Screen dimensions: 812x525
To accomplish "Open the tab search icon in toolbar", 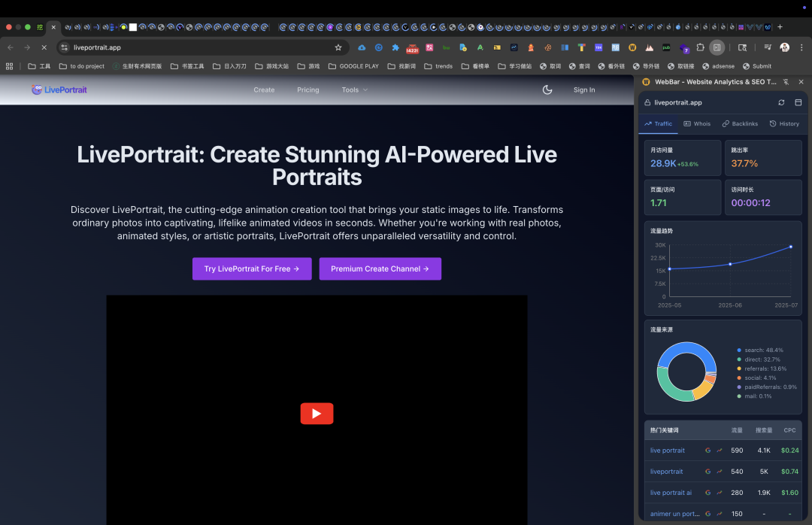I will (x=742, y=47).
